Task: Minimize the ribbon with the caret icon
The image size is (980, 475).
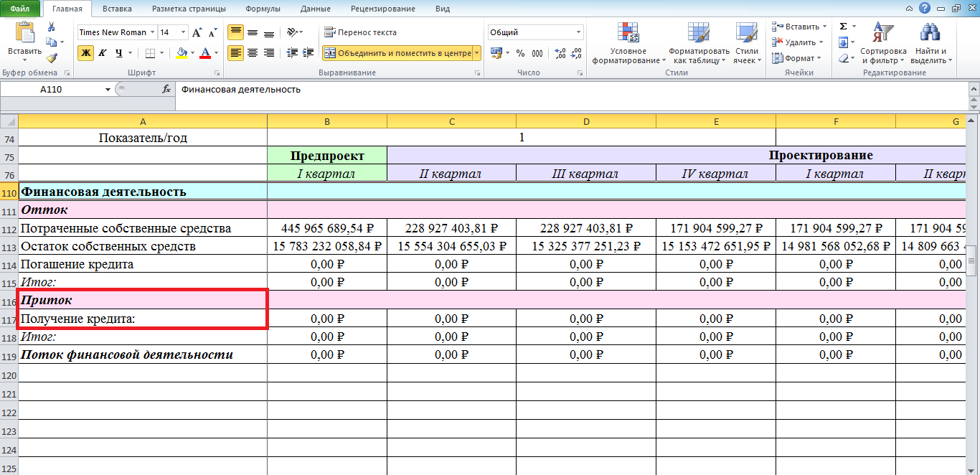Action: [x=910, y=8]
